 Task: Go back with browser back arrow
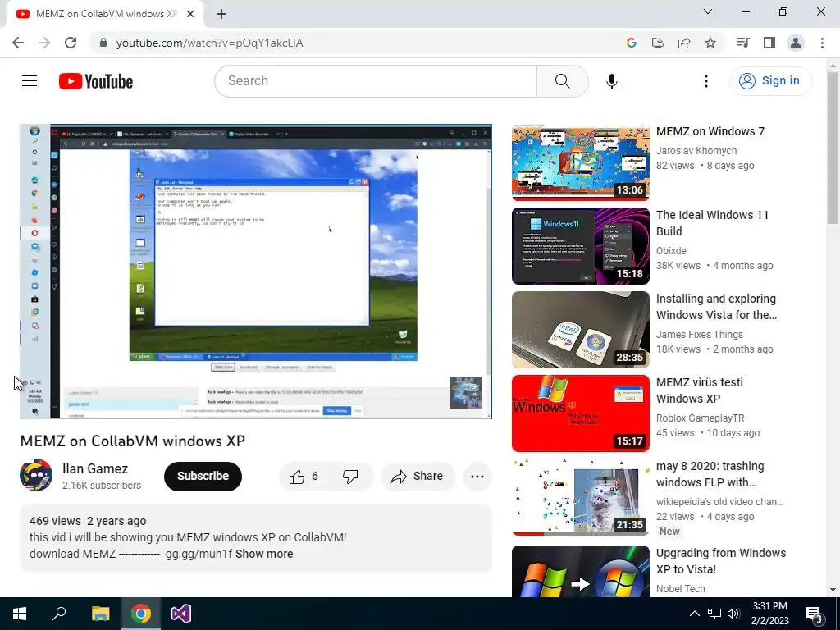click(18, 43)
